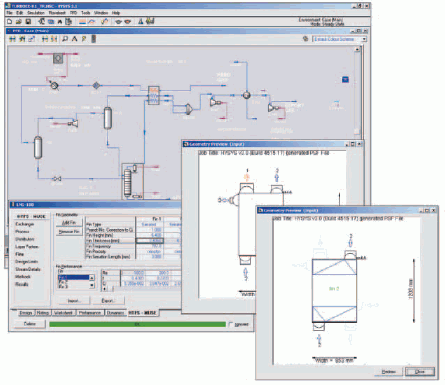This screenshot has height=385, width=445.
Task: Click the Open file folder icon
Action: pos(19,22)
